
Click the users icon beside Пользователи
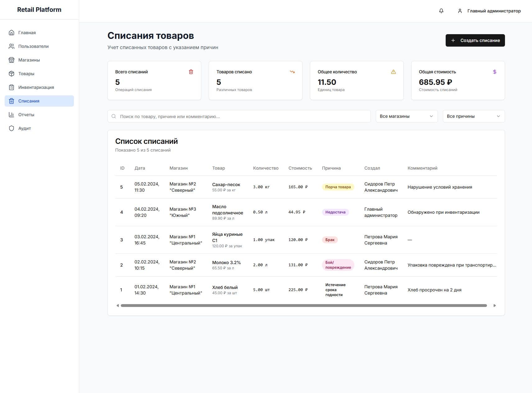tap(11, 46)
